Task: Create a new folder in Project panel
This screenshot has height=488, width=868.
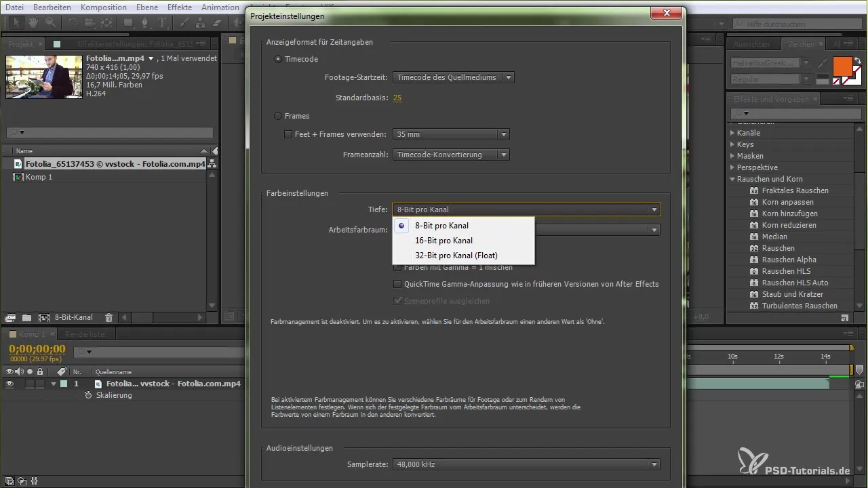Action: coord(26,317)
